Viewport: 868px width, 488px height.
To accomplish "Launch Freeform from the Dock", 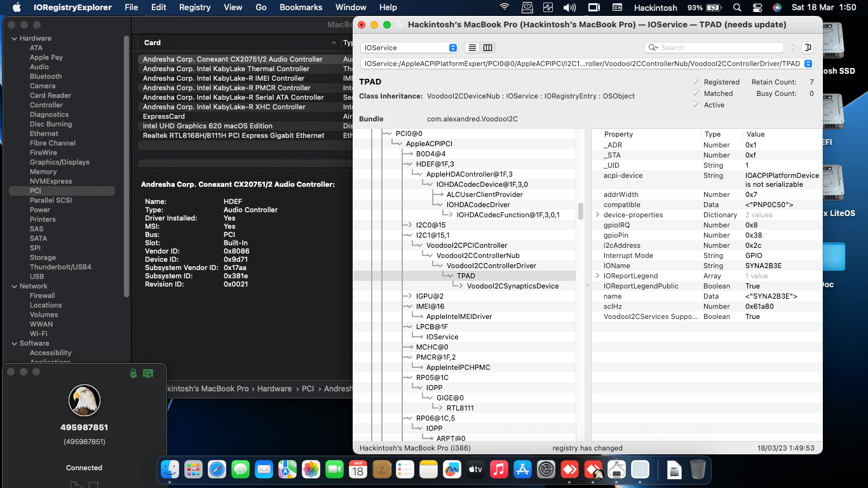I will (452, 470).
